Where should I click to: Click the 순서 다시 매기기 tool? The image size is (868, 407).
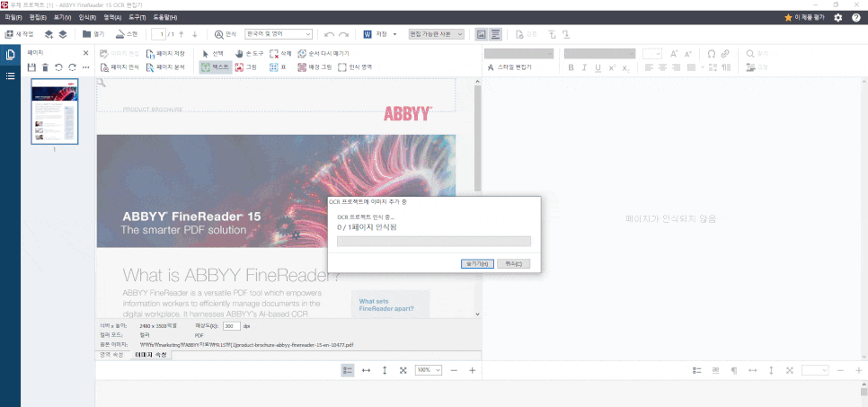(x=323, y=54)
